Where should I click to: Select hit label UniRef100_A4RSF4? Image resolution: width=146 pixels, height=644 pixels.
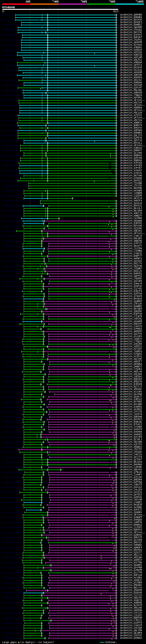click(x=131, y=201)
